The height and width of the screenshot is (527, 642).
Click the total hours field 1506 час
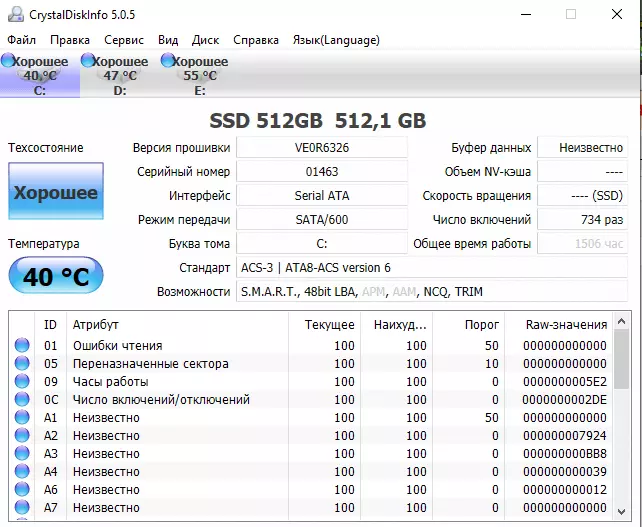tap(582, 244)
